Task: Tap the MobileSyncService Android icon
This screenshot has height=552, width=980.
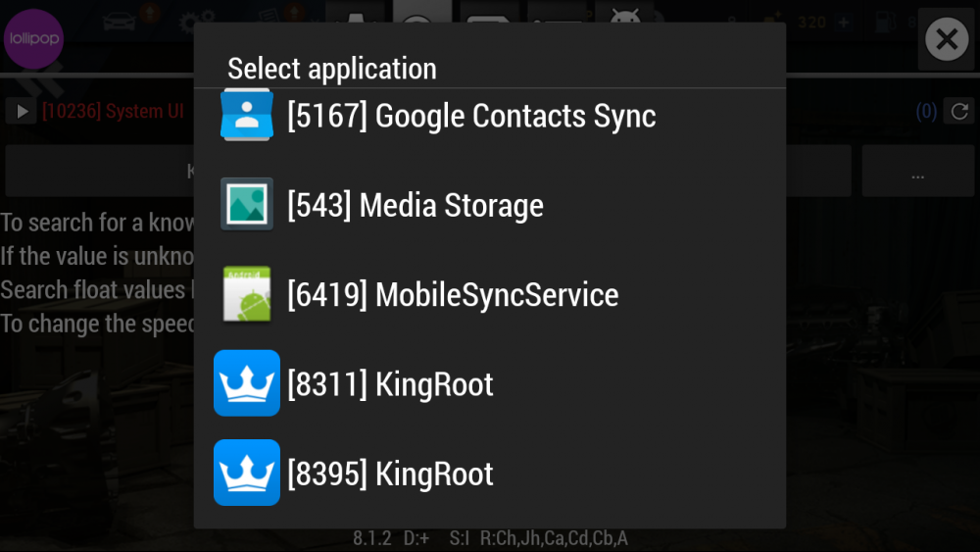Action: click(x=246, y=294)
